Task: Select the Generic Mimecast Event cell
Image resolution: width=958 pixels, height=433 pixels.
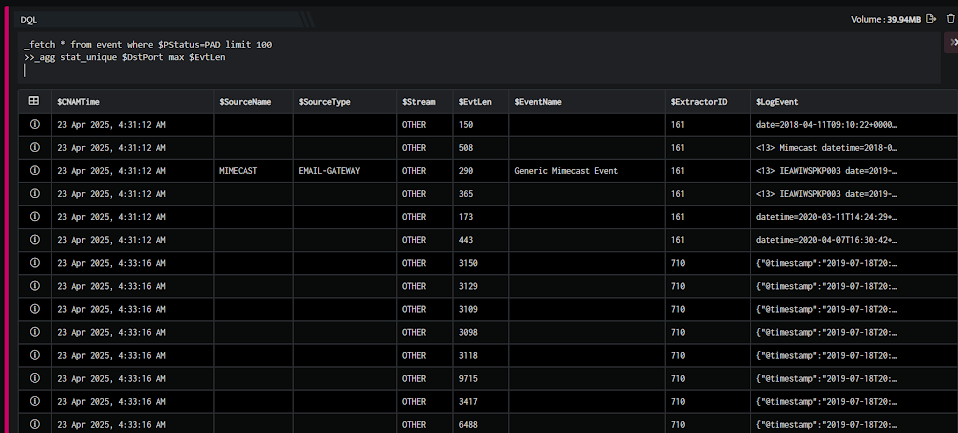Action: [x=566, y=171]
